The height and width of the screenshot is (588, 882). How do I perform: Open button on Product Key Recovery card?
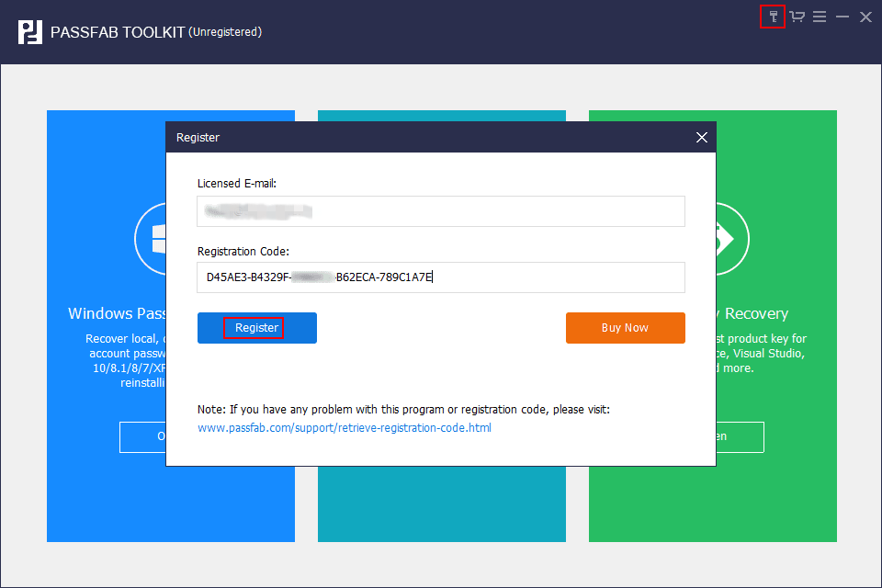[x=740, y=436]
